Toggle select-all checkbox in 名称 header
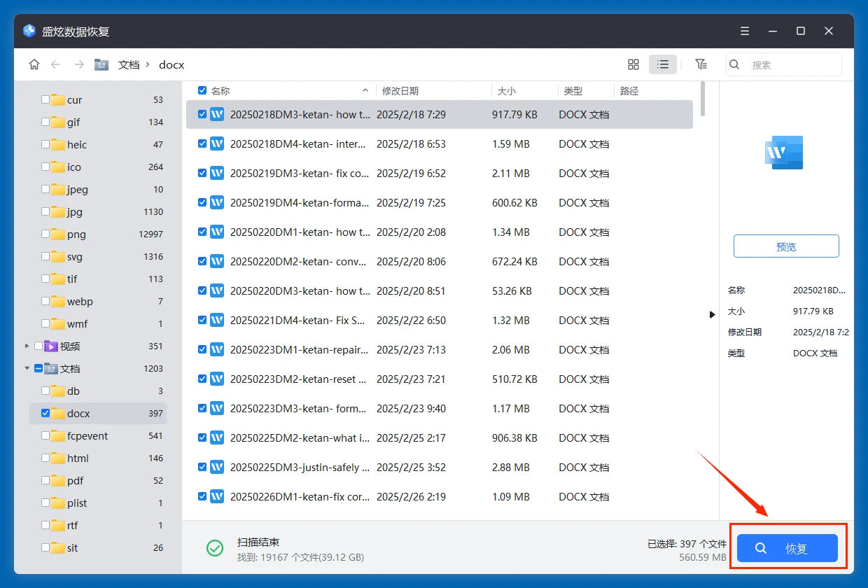 click(202, 90)
